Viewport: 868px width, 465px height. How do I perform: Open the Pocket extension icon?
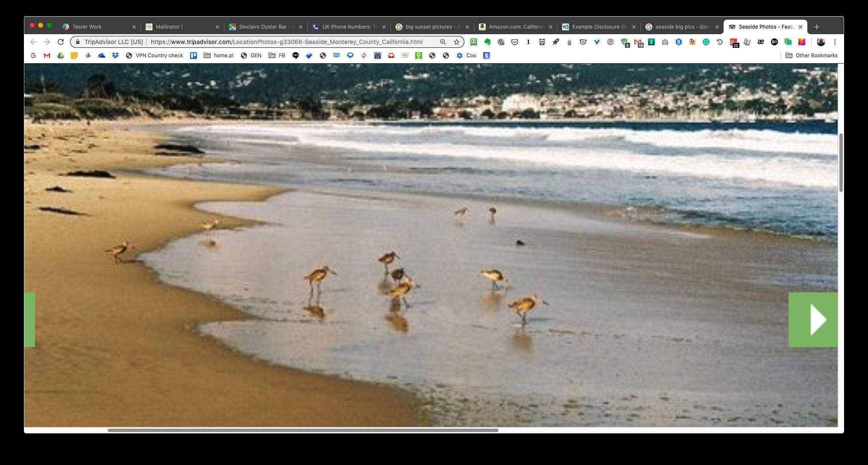[515, 42]
